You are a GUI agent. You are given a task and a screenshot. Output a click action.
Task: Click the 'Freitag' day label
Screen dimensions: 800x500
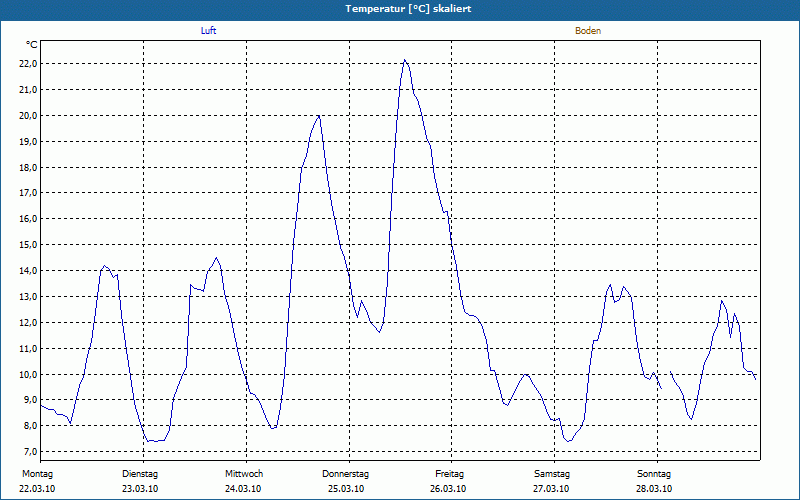click(449, 474)
